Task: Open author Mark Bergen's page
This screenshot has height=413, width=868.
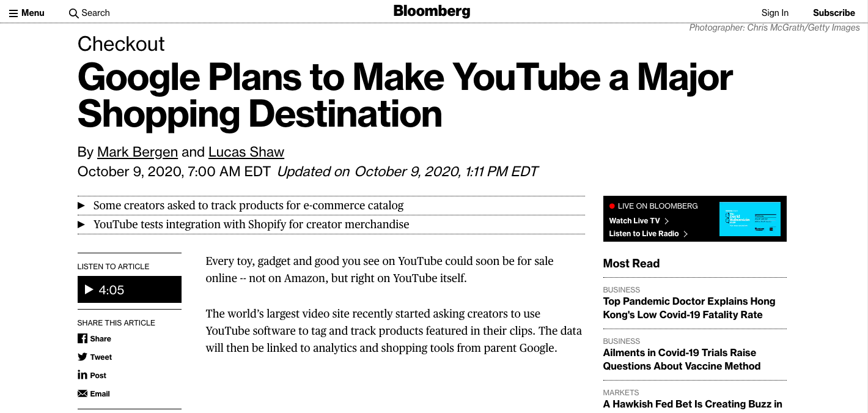Action: (138, 152)
